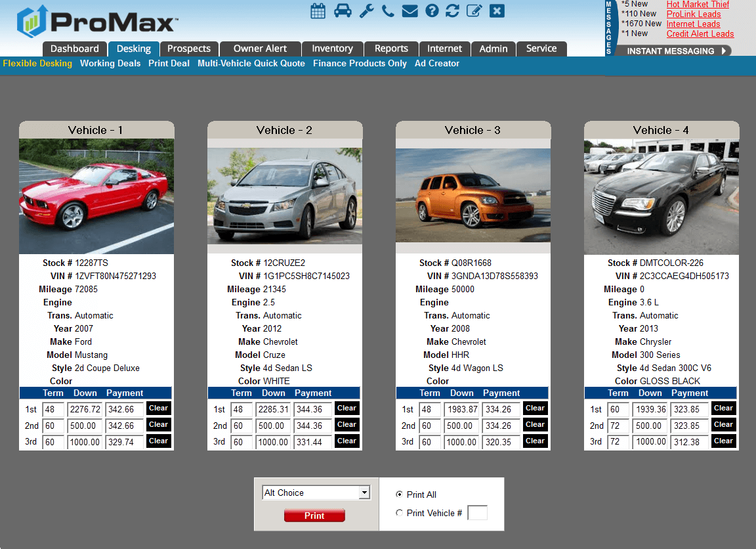756x549 pixels.
Task: Click the Vehicle - 2 header
Action: (x=284, y=130)
